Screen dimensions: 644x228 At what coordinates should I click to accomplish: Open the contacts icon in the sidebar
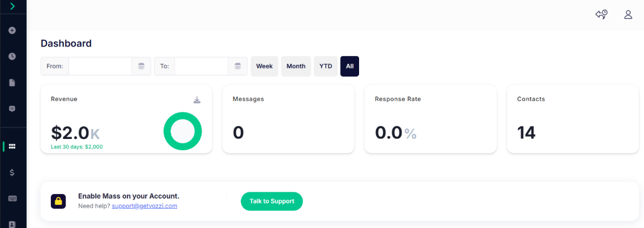point(12,223)
